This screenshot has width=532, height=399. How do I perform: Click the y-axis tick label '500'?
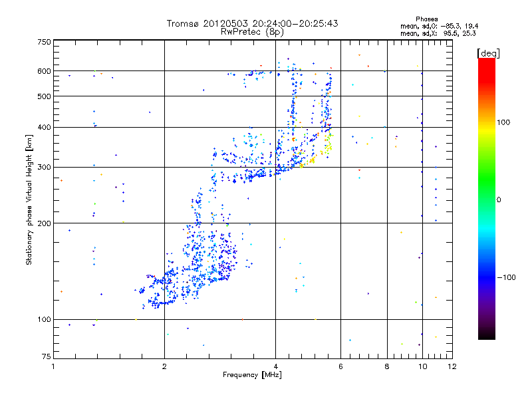[44, 96]
